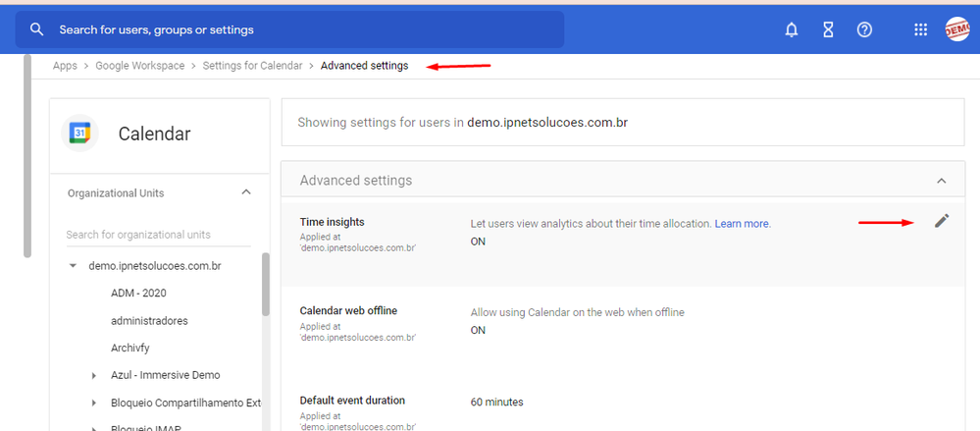Go to Apps breadcrumb
980x431 pixels.
tap(65, 66)
